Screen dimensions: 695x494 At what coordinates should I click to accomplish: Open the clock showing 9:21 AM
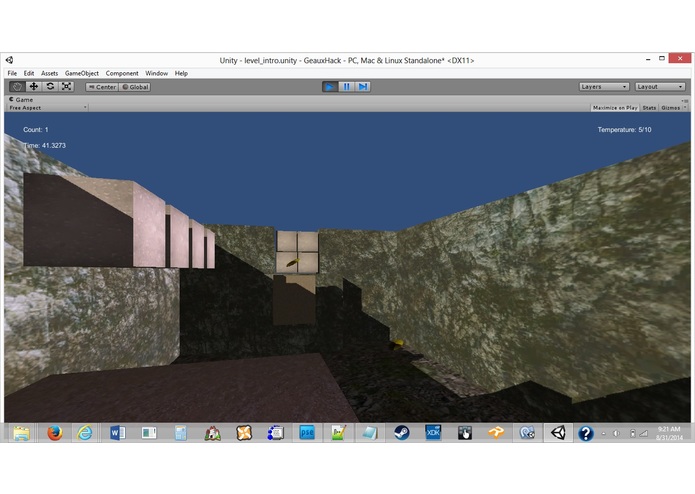point(669,433)
